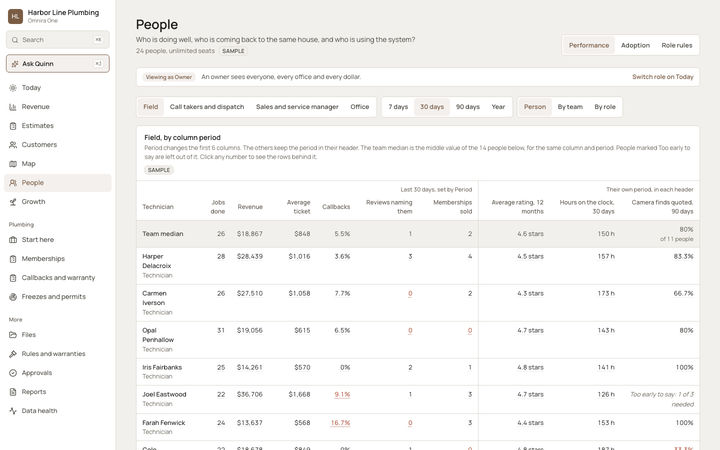
Task: Group the table By team
Action: coord(570,107)
